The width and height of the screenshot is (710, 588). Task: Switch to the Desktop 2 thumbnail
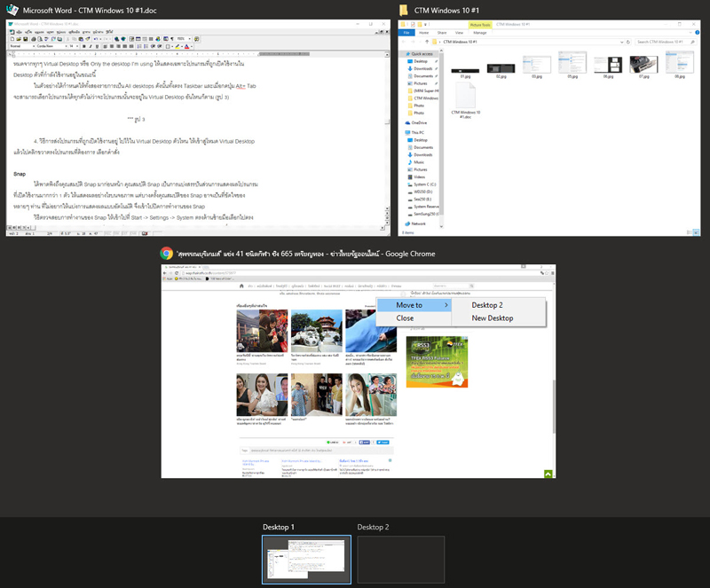coord(401,560)
